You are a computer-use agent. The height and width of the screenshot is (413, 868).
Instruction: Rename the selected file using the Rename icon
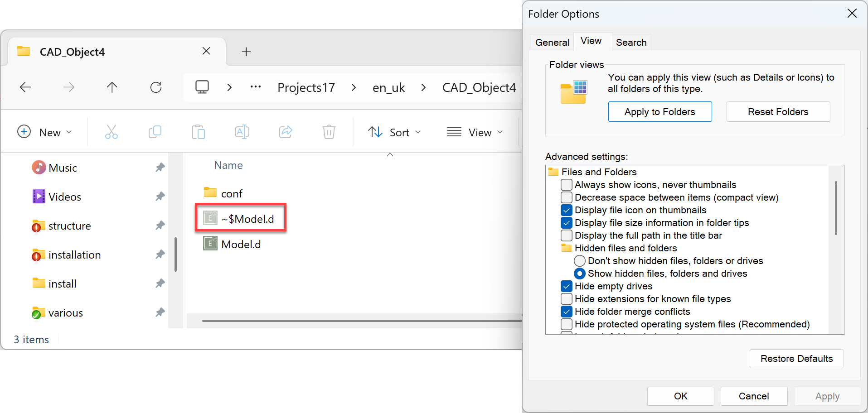pyautogui.click(x=242, y=132)
